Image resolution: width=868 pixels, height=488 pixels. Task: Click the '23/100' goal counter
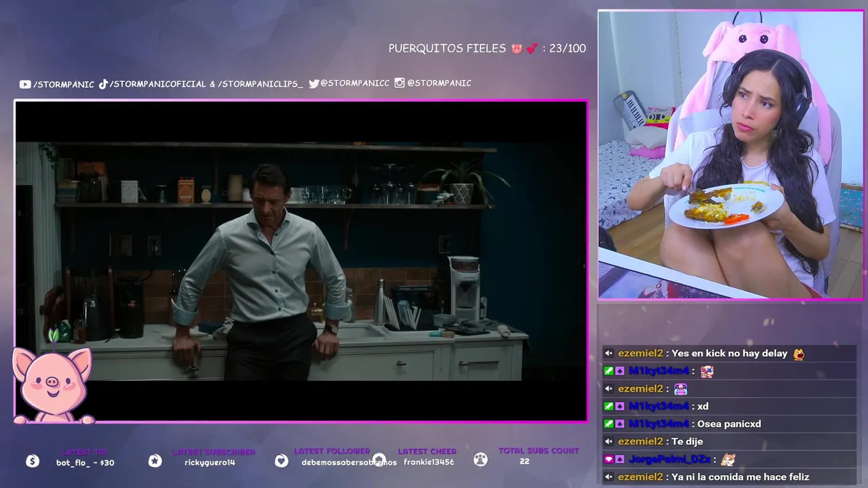pos(568,49)
